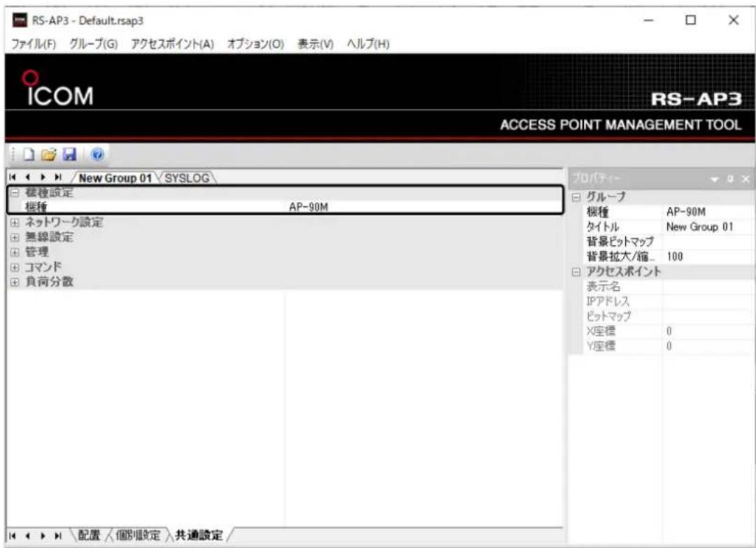The image size is (756, 548).
Task: Edit the タイトル New Group 01 property value
Action: (x=708, y=226)
